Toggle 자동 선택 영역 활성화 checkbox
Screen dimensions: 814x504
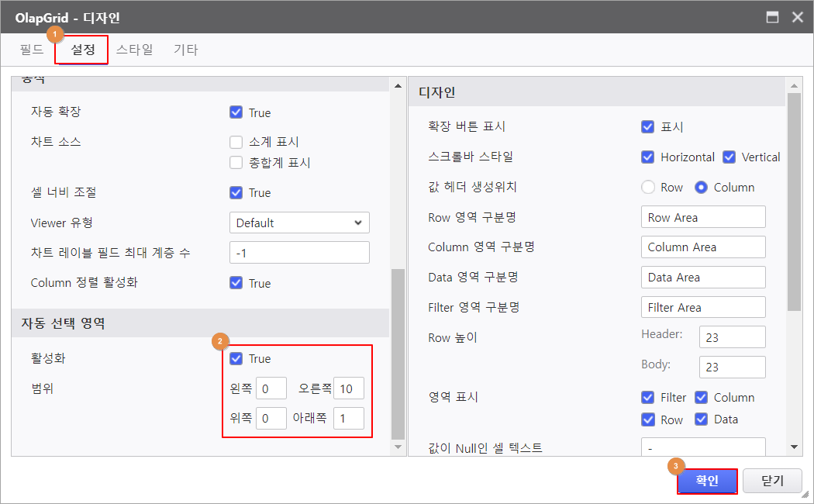pos(236,359)
